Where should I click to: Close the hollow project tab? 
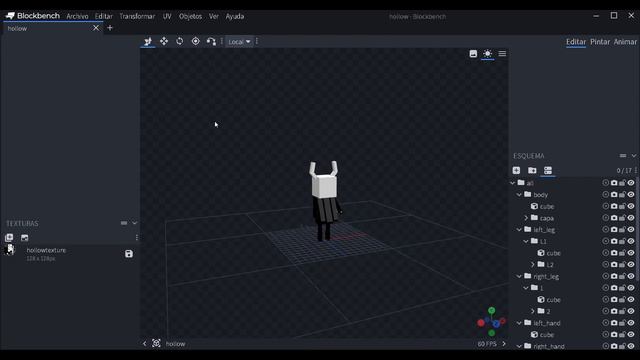[x=96, y=28]
